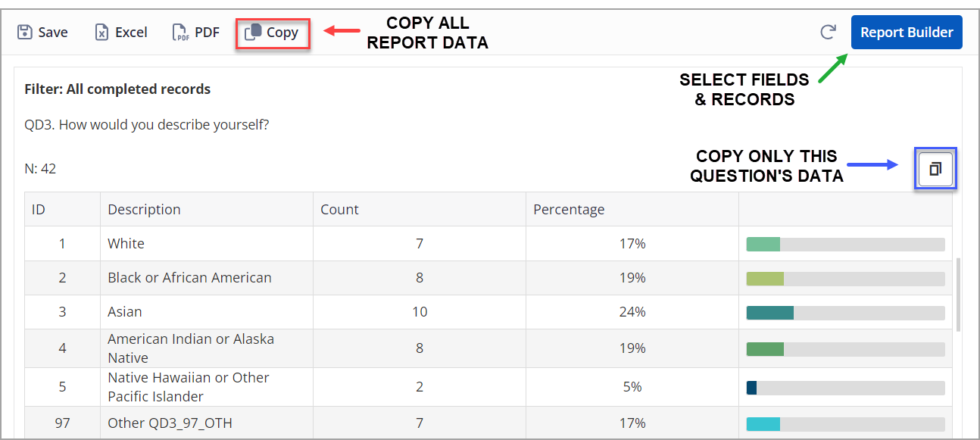Open the Report Builder
The image size is (980, 440).
907,33
